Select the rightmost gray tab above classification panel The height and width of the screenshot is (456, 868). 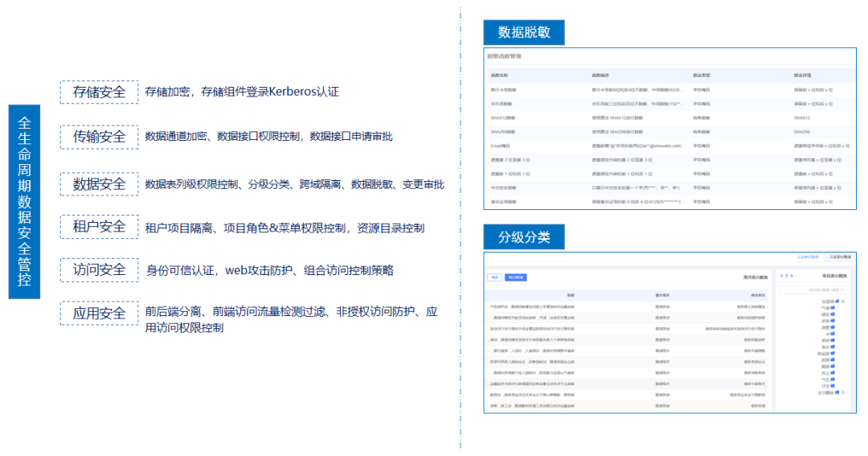coord(840,257)
